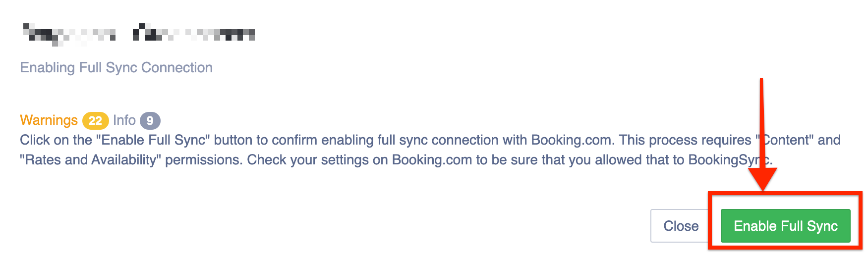The image size is (868, 255).
Task: Click the word "BookingSync" in description
Action: pos(729,160)
